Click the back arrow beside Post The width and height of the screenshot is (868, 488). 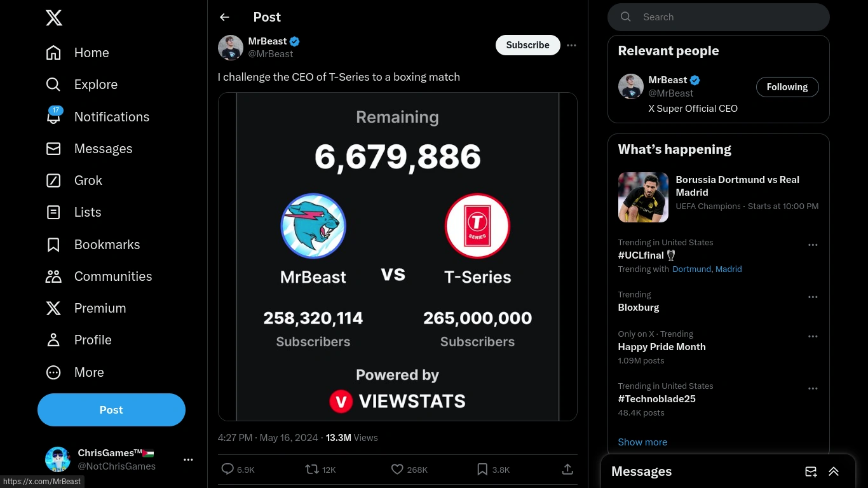[x=224, y=17]
